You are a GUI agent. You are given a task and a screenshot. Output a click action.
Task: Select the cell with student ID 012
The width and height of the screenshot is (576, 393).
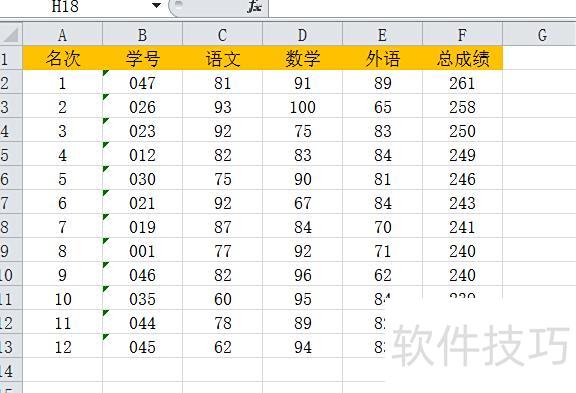(143, 155)
